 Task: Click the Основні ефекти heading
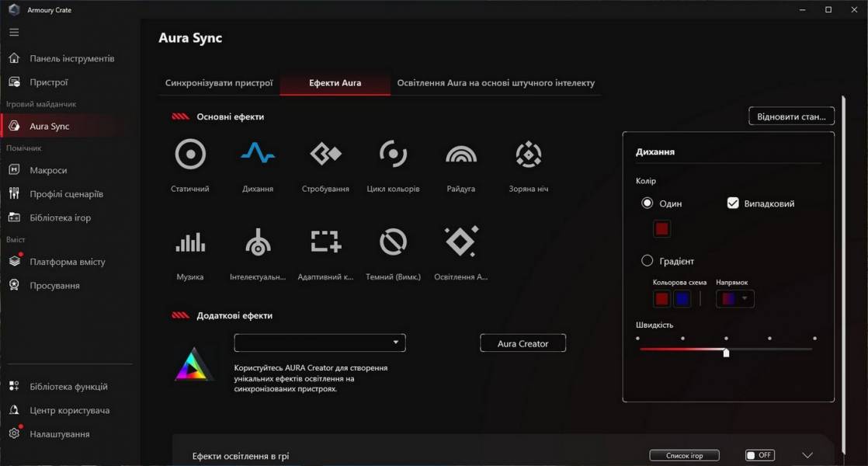coord(231,116)
